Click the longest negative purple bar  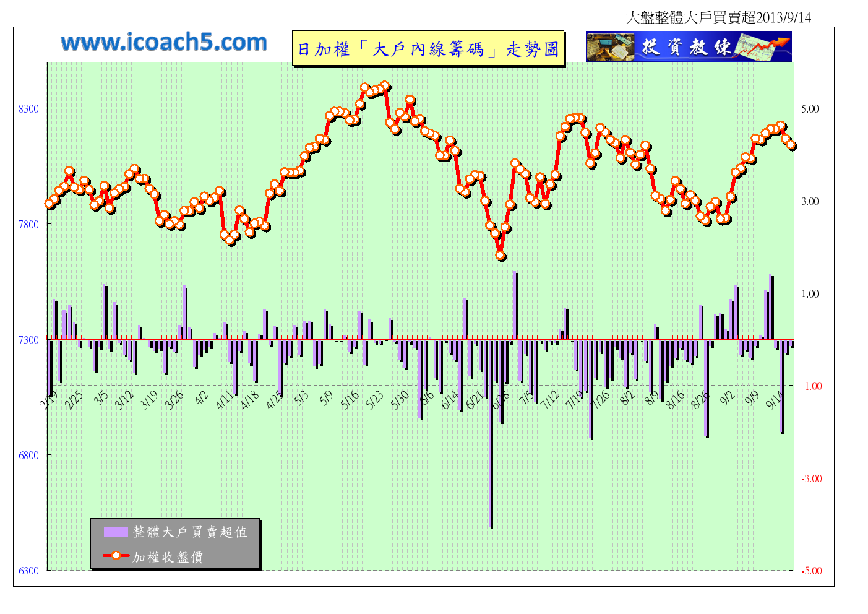[x=491, y=434]
